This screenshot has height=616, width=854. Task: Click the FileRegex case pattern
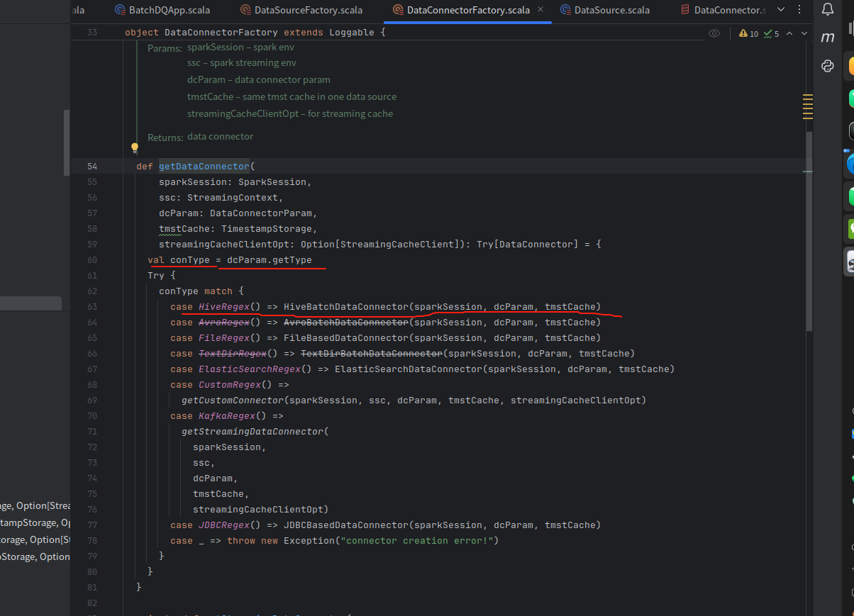pyautogui.click(x=224, y=338)
